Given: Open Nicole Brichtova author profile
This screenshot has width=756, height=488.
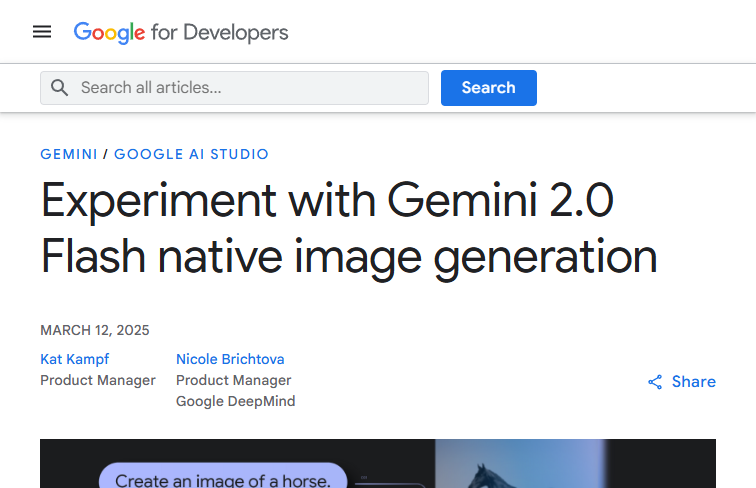Looking at the screenshot, I should pos(230,359).
